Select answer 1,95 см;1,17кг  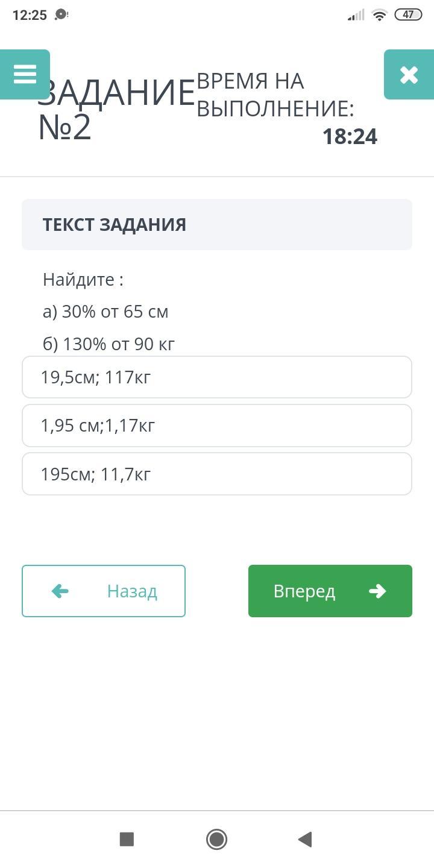(217, 426)
